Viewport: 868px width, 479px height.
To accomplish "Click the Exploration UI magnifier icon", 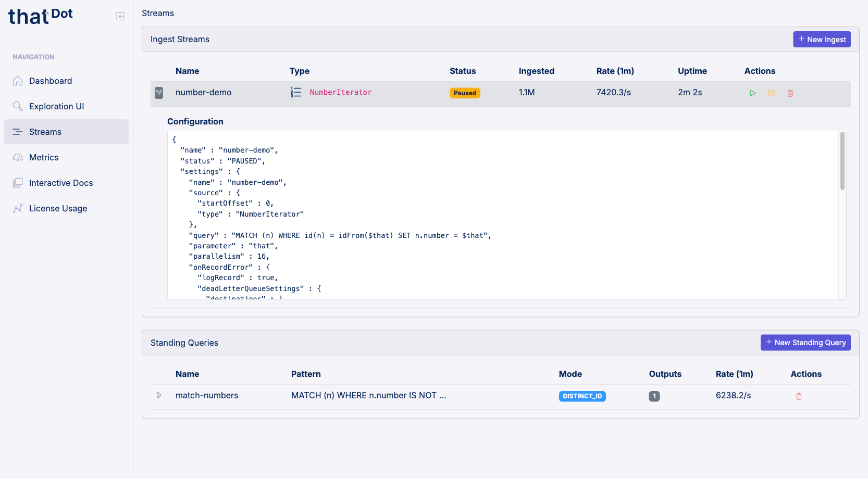I will (18, 106).
